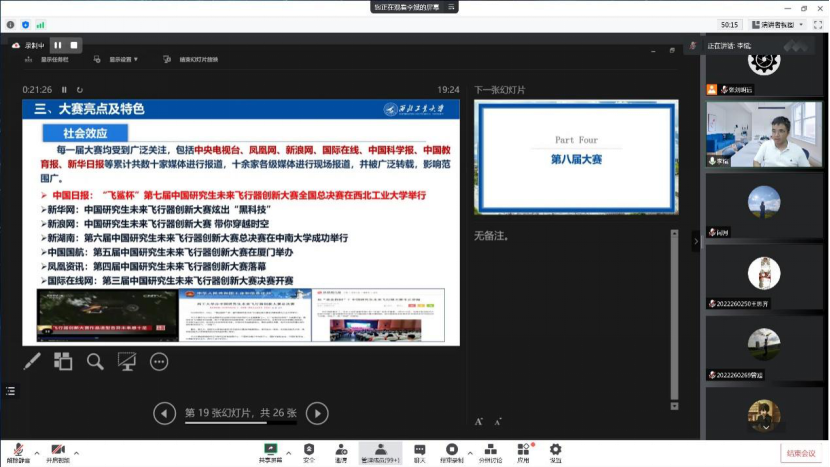830x467 pixels.
Task: Open the 安全 security shield icon
Action: [309, 452]
